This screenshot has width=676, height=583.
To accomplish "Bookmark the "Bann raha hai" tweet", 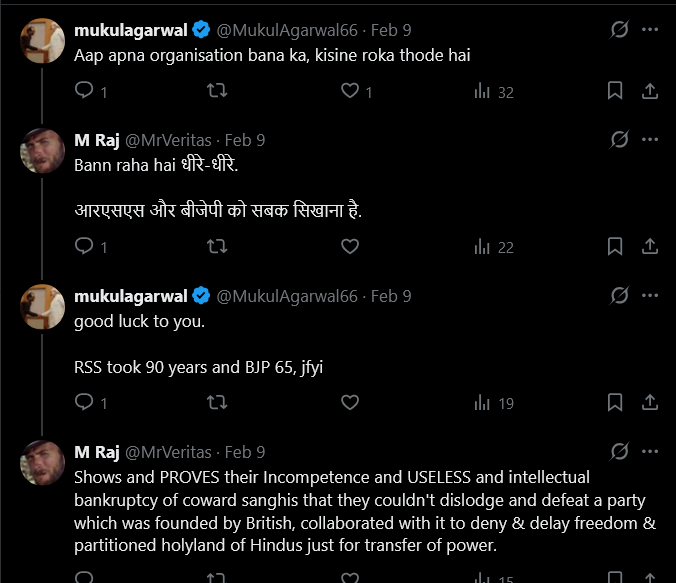I will click(616, 246).
